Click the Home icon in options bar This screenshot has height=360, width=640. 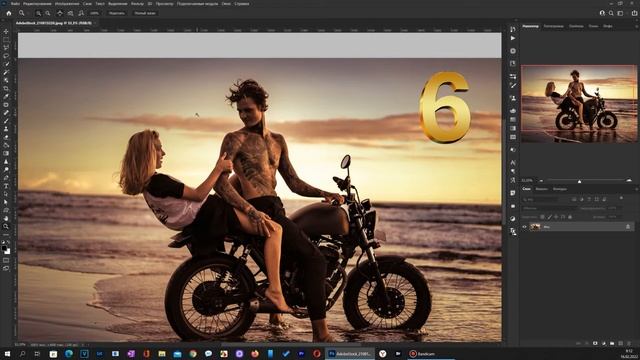coord(9,13)
